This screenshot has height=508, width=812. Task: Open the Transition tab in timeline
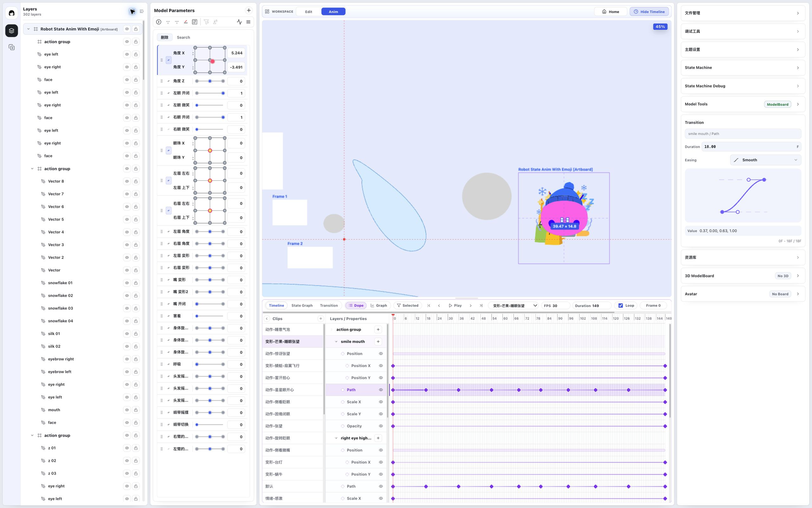pos(329,306)
